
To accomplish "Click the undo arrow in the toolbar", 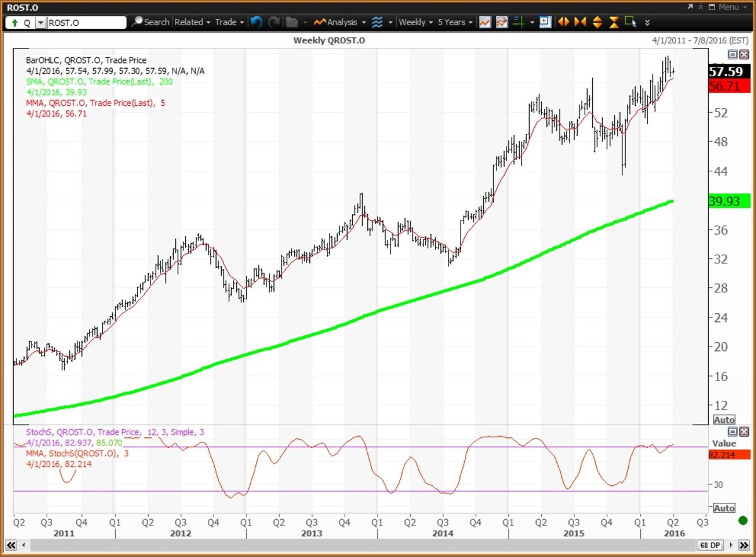I will click(x=256, y=22).
